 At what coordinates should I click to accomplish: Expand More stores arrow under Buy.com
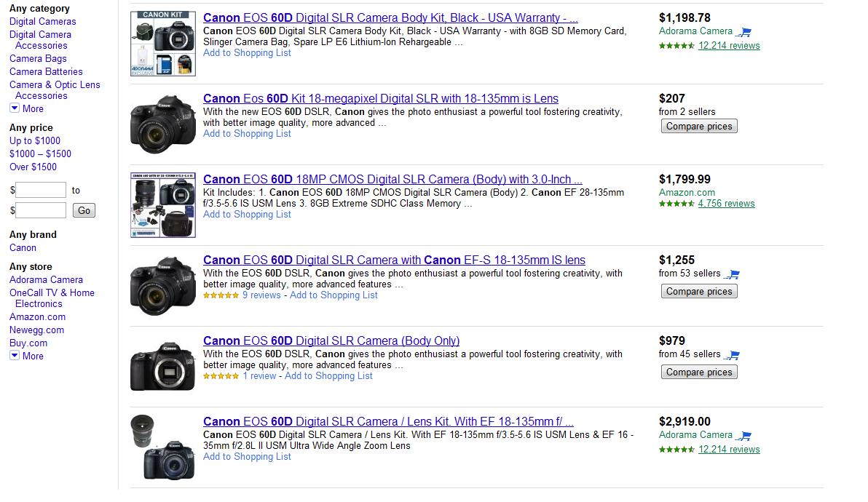click(15, 356)
